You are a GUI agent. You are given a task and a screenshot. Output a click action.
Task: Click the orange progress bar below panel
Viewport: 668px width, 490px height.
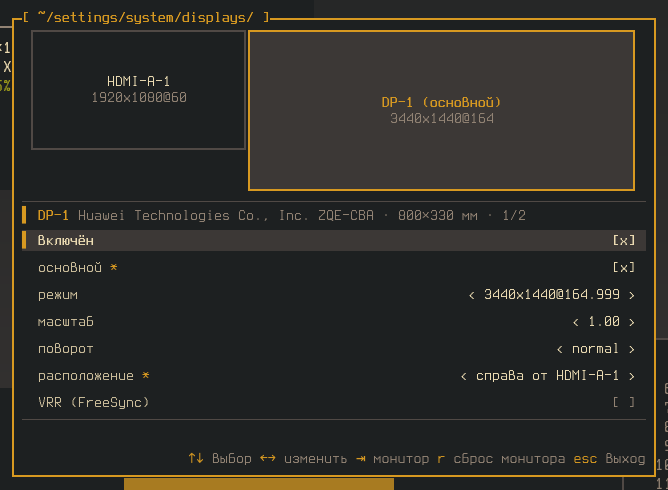point(259,484)
